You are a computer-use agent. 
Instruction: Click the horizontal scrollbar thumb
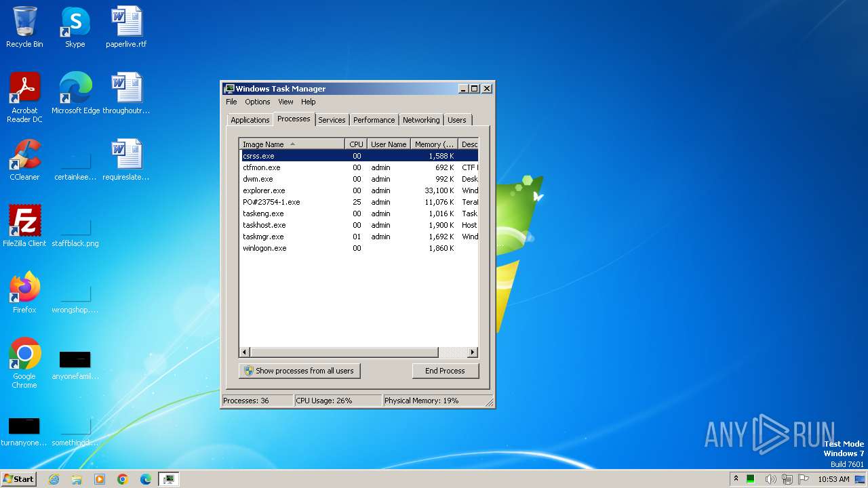[x=344, y=352]
